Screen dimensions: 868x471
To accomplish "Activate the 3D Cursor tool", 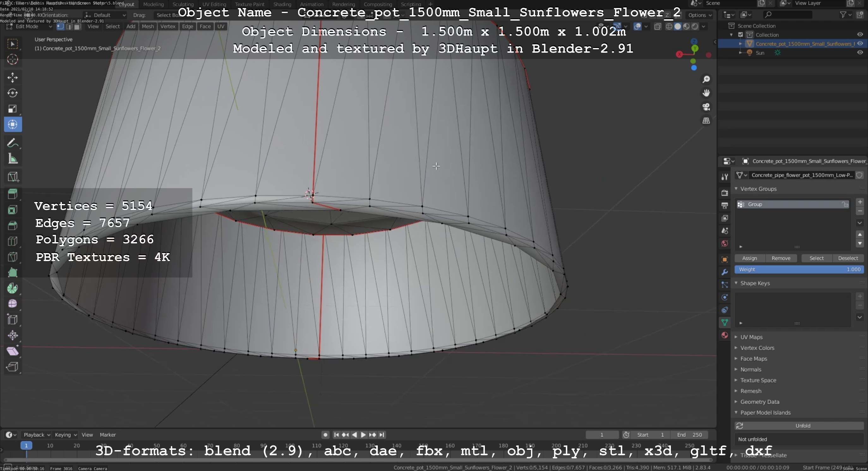I will [x=13, y=60].
